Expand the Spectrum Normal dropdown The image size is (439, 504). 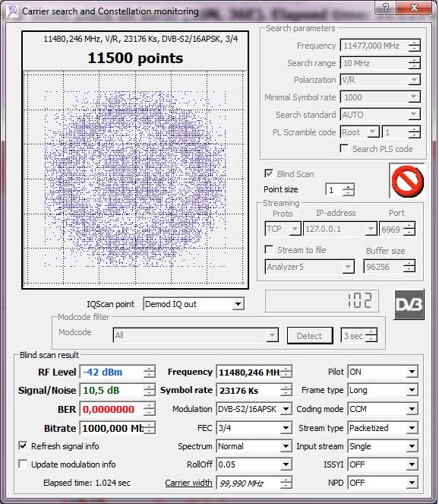(286, 446)
